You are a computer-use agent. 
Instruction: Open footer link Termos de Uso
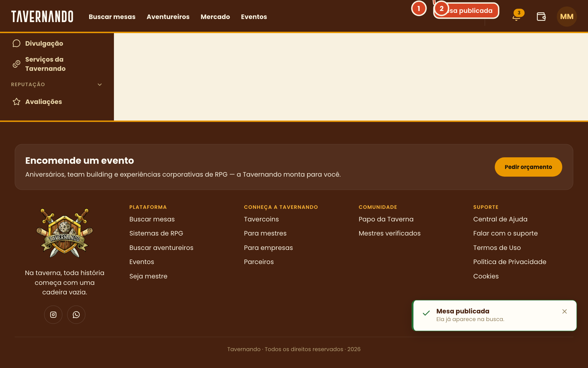coord(497,248)
